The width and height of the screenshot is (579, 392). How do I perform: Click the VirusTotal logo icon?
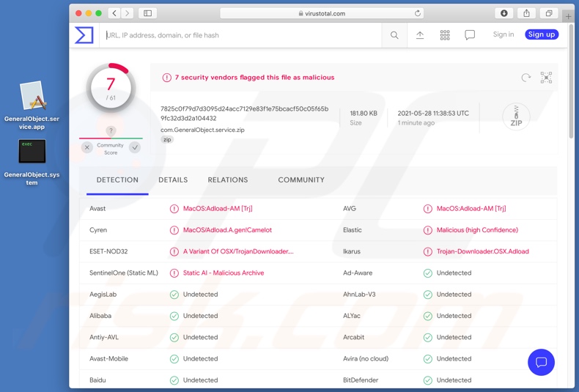point(84,35)
